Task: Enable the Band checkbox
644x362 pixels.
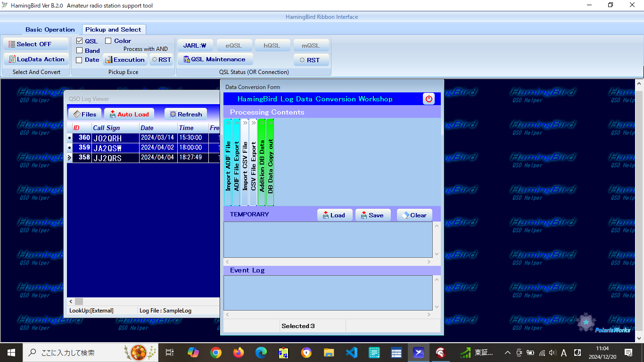Action: click(x=79, y=50)
